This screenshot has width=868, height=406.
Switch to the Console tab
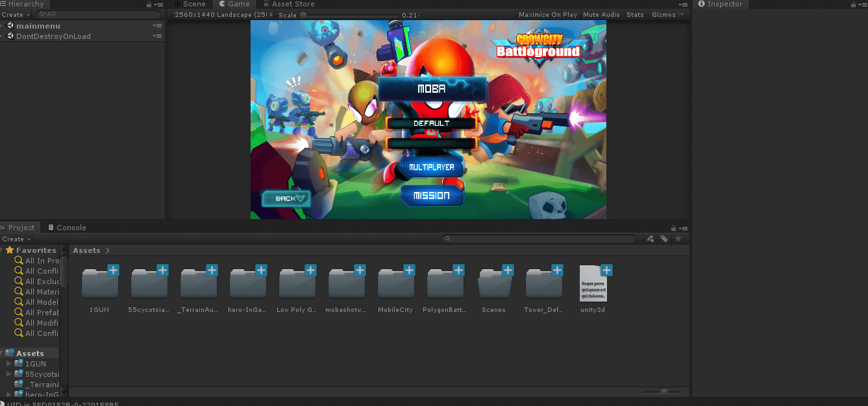coord(67,228)
